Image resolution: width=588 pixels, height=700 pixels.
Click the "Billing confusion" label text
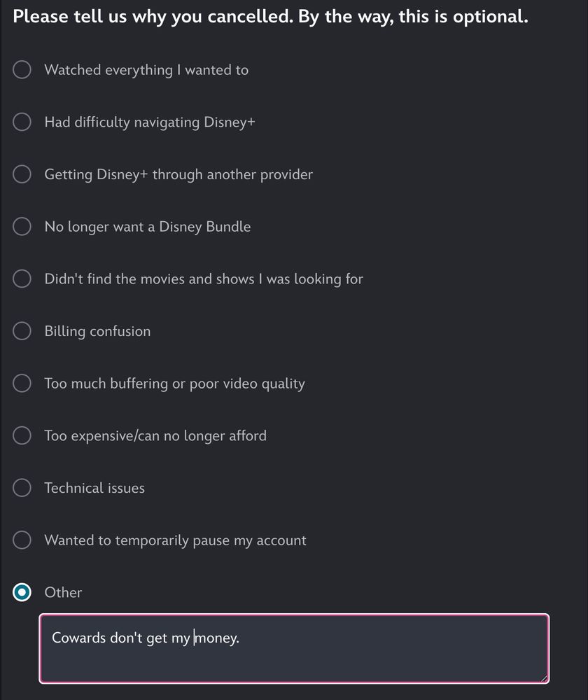coord(97,331)
